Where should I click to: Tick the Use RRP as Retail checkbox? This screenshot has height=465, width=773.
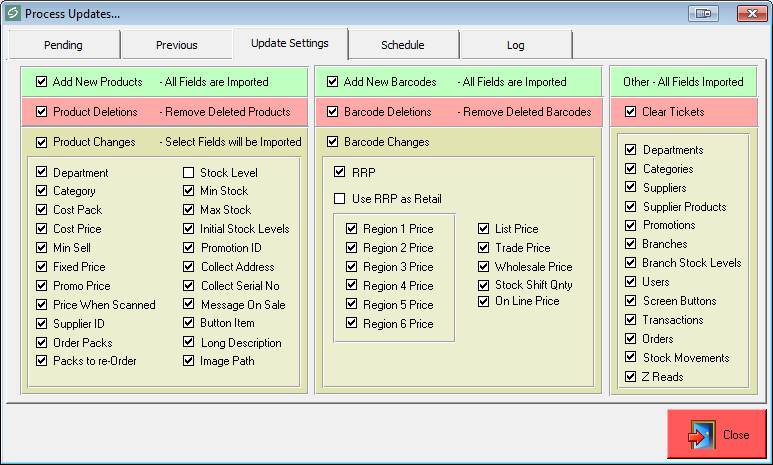(340, 199)
